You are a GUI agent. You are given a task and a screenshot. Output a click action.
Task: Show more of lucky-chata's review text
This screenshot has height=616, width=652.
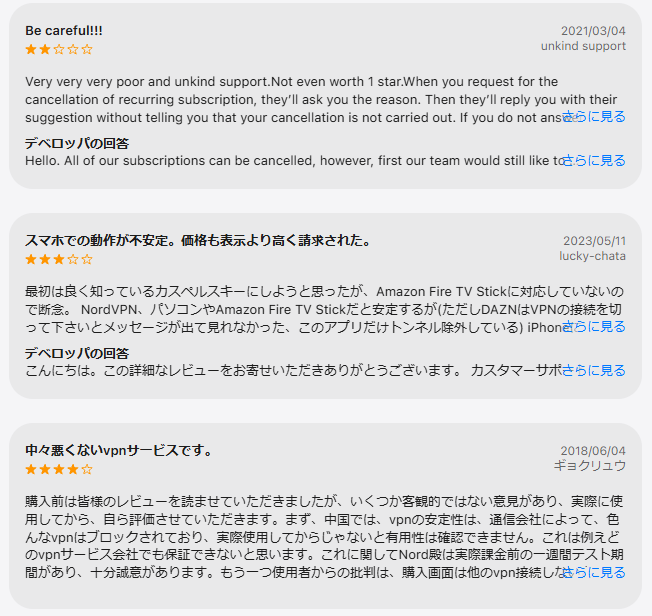(x=594, y=327)
